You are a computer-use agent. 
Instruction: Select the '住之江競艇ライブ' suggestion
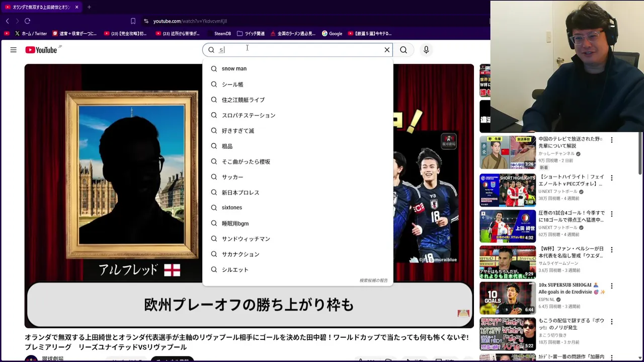[x=297, y=100]
